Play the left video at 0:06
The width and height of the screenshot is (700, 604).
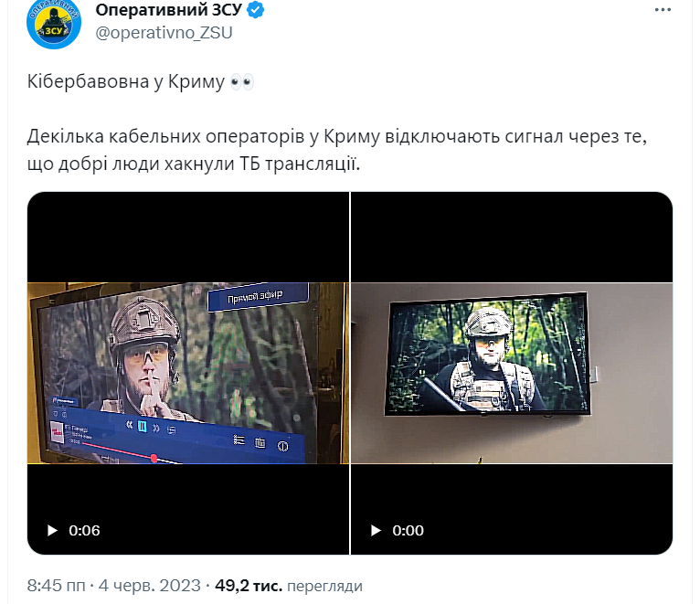click(x=53, y=530)
